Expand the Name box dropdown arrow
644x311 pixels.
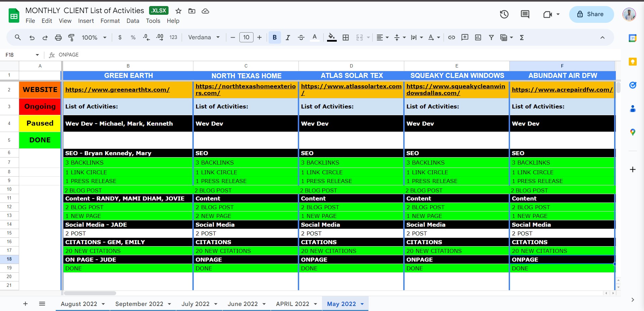pos(37,55)
